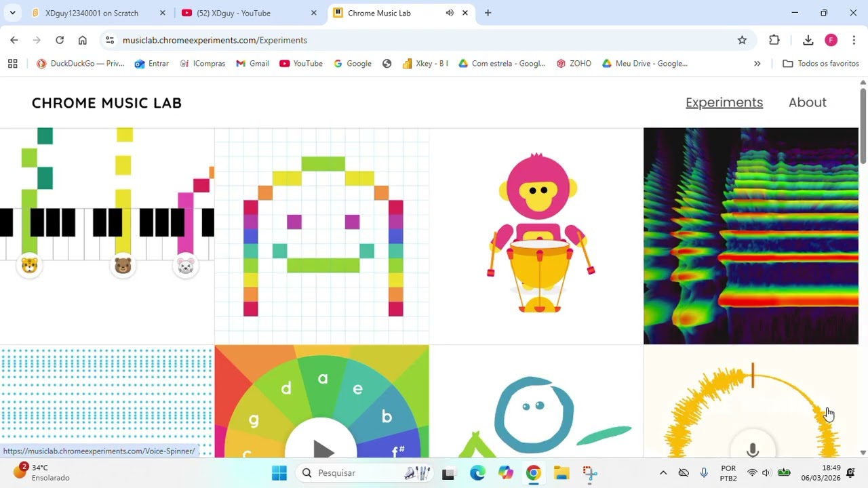Image resolution: width=868 pixels, height=488 pixels.
Task: Open the Xkey - B I bookmark
Action: click(x=425, y=64)
